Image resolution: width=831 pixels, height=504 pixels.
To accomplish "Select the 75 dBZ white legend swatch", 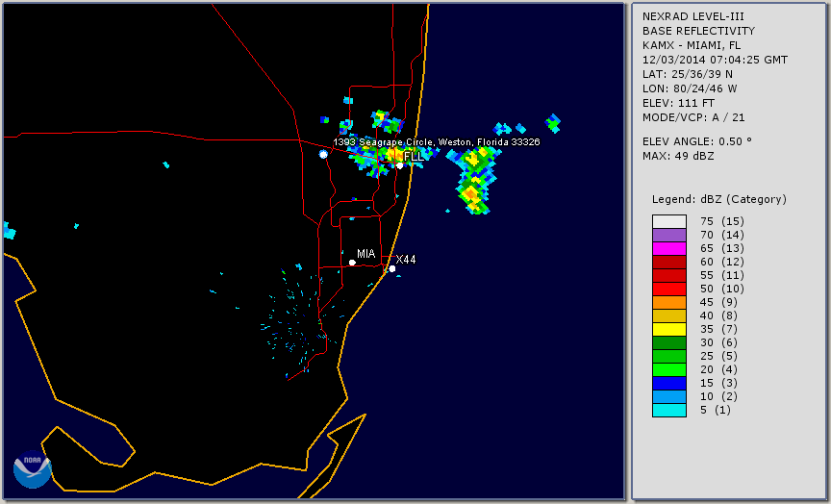I will [669, 221].
